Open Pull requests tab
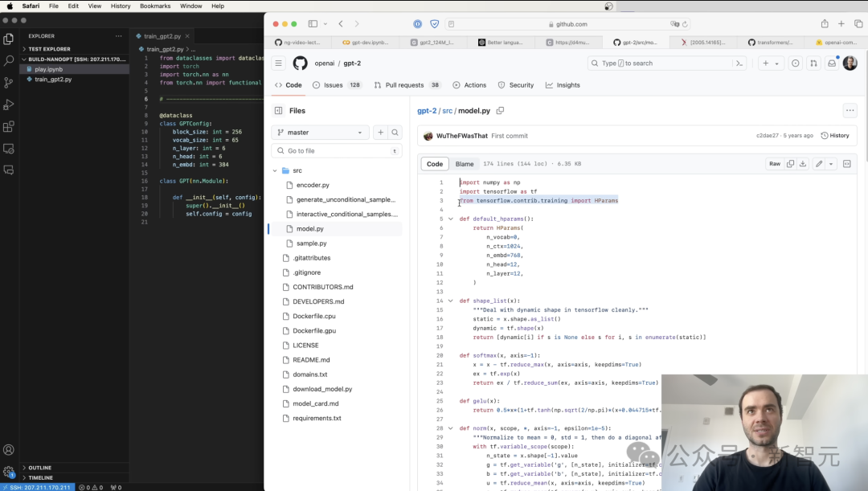 (x=407, y=85)
